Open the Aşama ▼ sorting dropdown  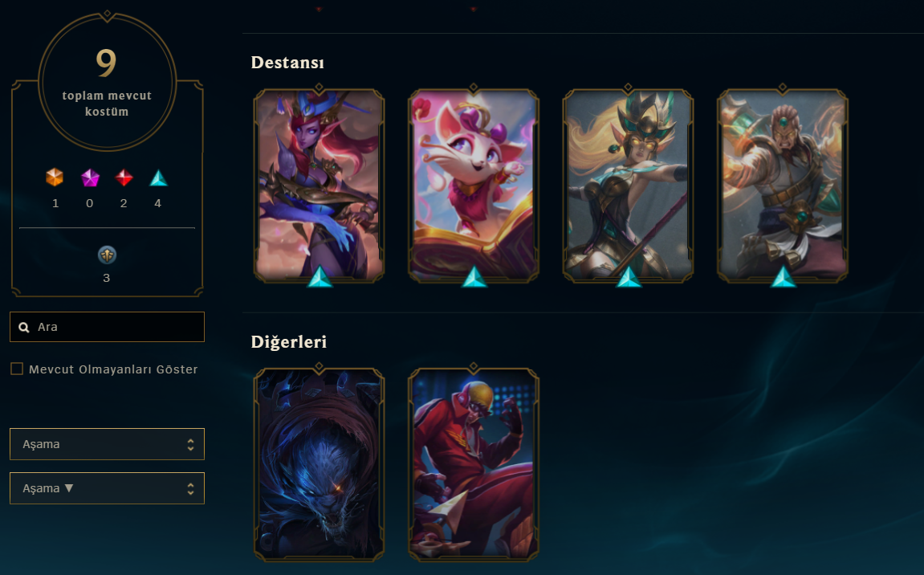point(107,488)
